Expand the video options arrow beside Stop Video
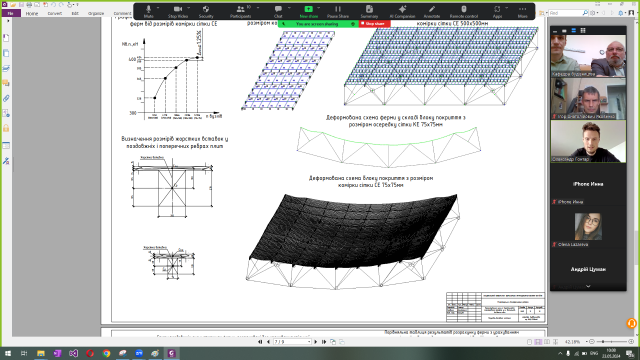Viewport: 640px width, 360px height. pyautogui.click(x=189, y=8)
